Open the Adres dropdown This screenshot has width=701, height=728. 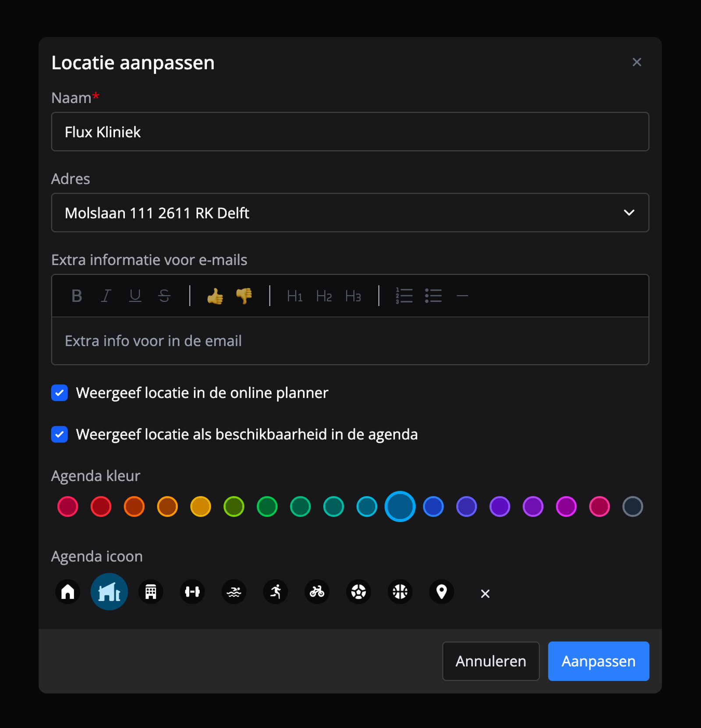coord(350,213)
